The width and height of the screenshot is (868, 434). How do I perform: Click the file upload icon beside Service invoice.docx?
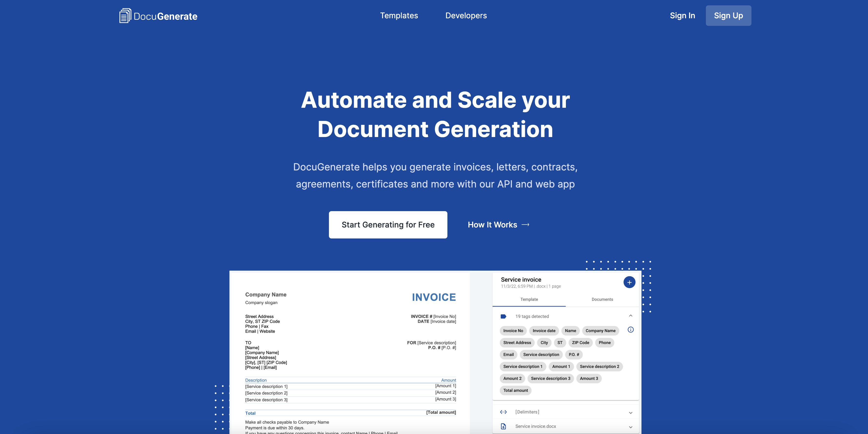(503, 426)
